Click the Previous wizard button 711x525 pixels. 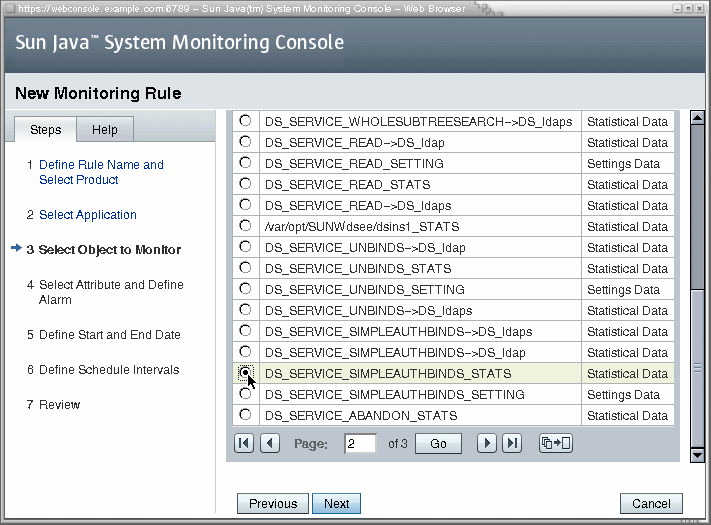coord(273,504)
